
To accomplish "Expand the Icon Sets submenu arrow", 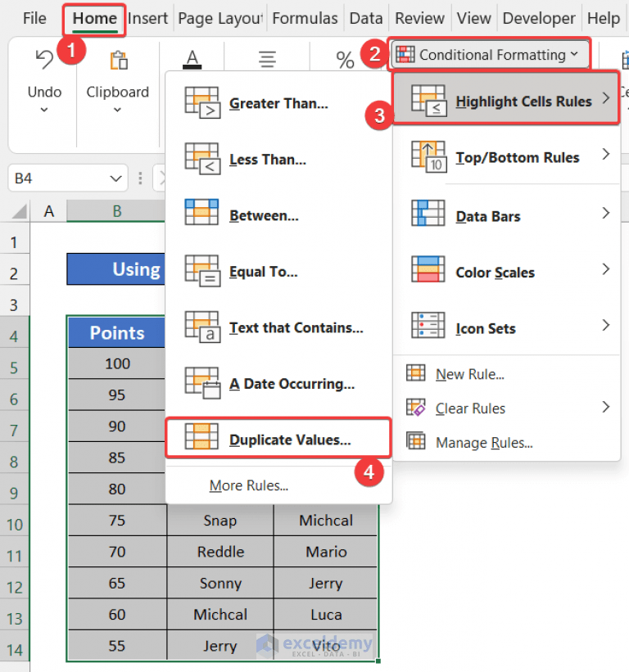I will coord(605,325).
